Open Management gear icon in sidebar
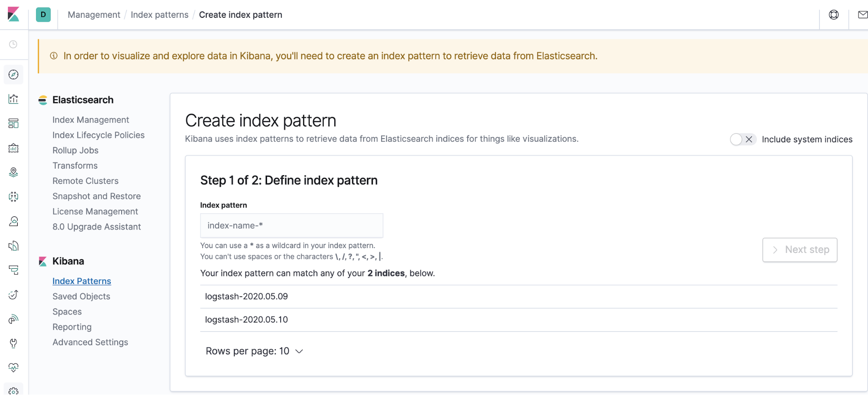Image resolution: width=868 pixels, height=395 pixels. (13, 390)
